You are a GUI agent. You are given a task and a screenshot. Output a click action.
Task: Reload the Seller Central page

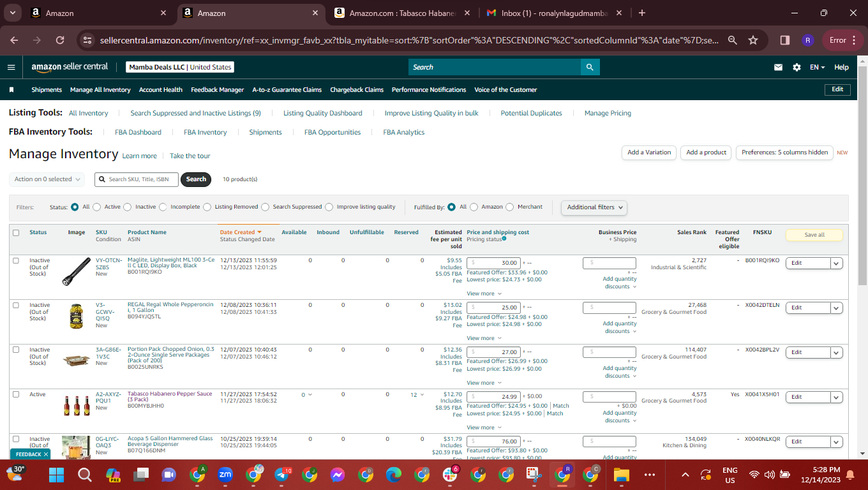pos(60,40)
